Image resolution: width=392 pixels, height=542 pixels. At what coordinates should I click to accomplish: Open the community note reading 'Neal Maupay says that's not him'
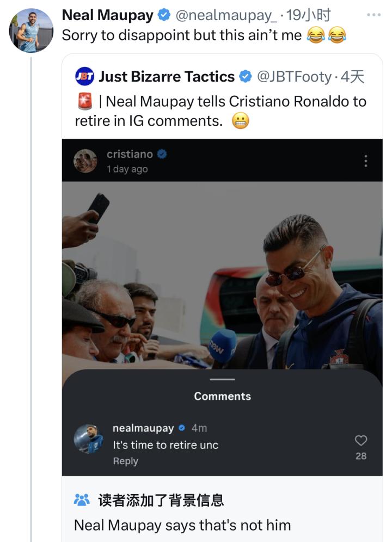(x=182, y=525)
